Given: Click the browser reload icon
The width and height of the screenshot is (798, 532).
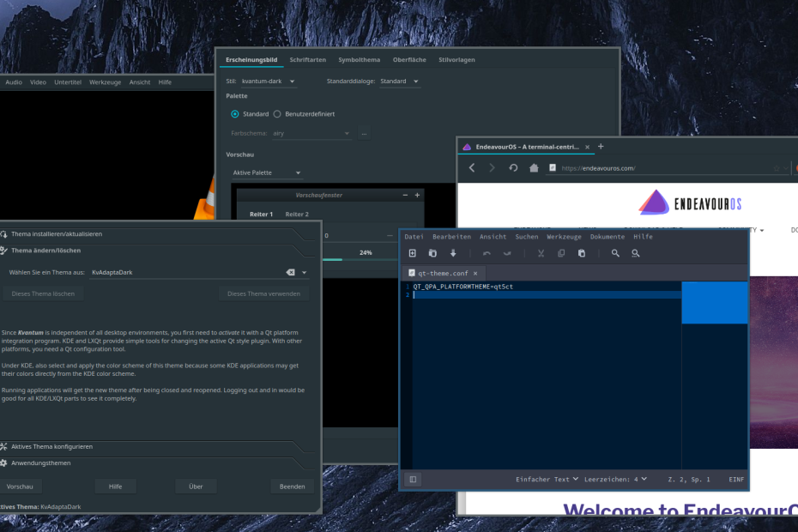Looking at the screenshot, I should pyautogui.click(x=513, y=168).
